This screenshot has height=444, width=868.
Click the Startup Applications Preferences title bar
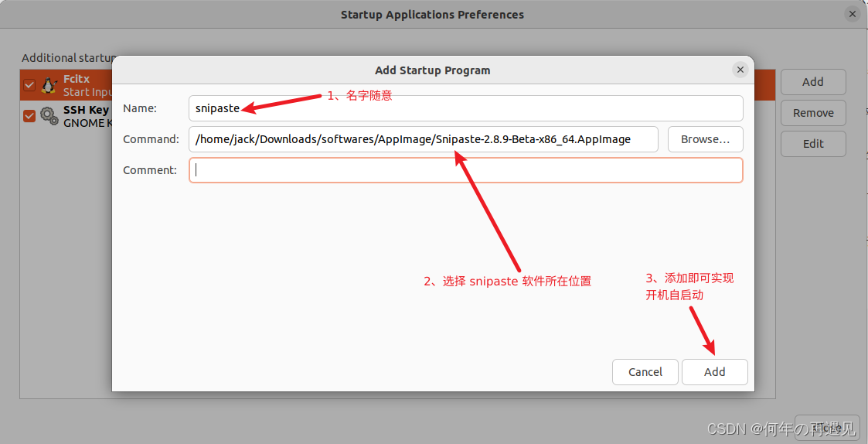[432, 15]
